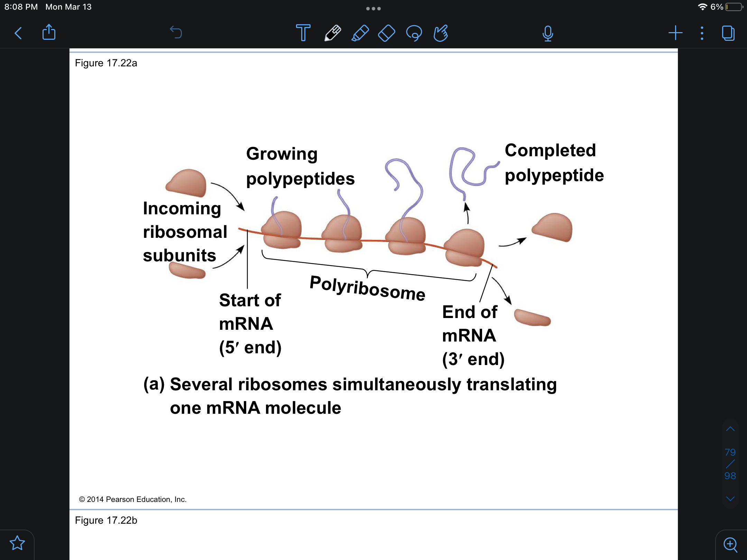This screenshot has height=560, width=747.
Task: Tap 'Start of mRNA (5′ end)' label
Action: click(x=250, y=324)
